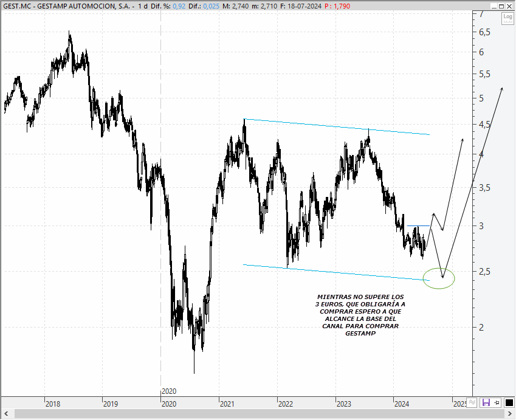Click the 3,5 price axis label

tap(484, 188)
